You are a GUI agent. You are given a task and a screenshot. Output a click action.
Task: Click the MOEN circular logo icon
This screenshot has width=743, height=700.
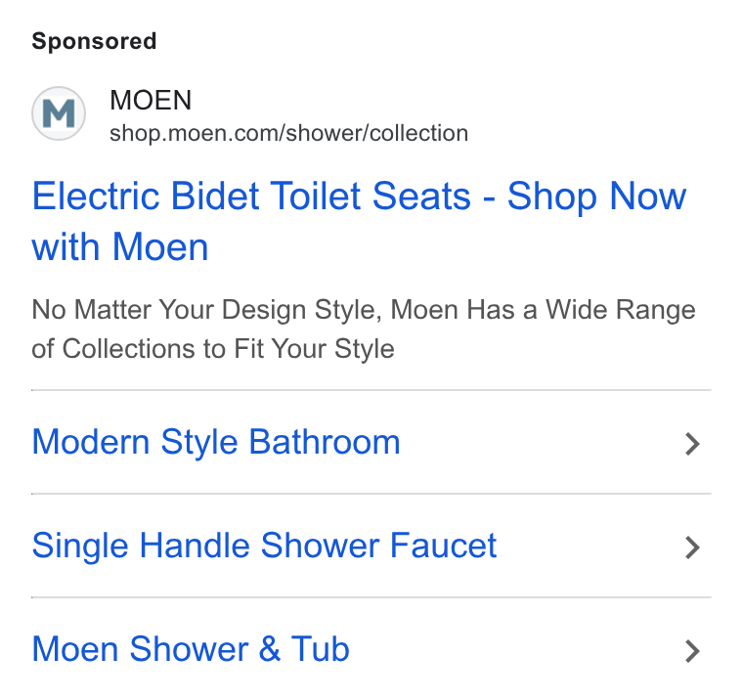59,113
